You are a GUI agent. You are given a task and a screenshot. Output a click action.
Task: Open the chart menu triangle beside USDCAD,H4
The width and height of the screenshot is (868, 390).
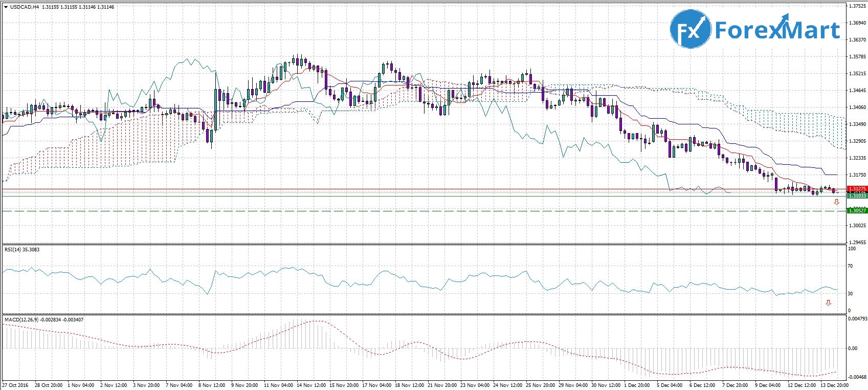[x=6, y=7]
